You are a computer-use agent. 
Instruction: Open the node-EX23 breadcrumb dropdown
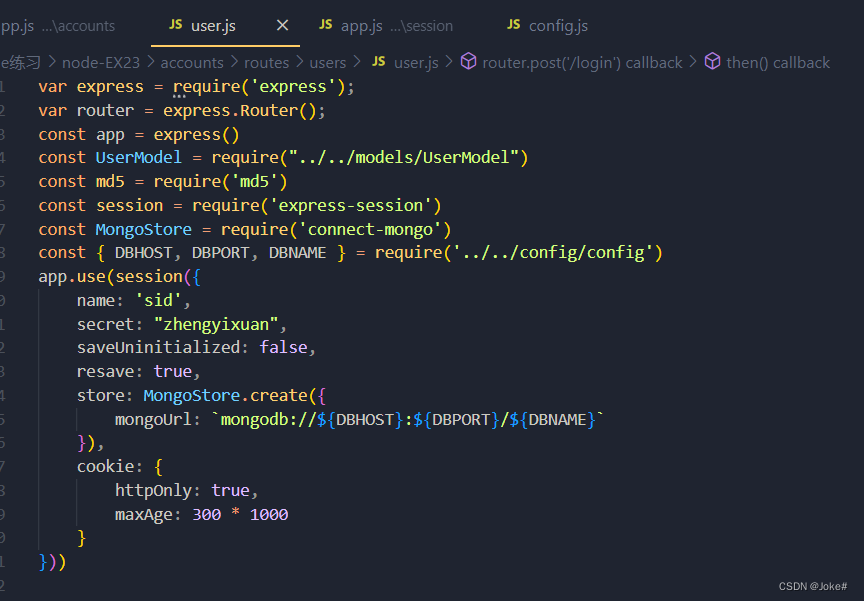point(100,62)
